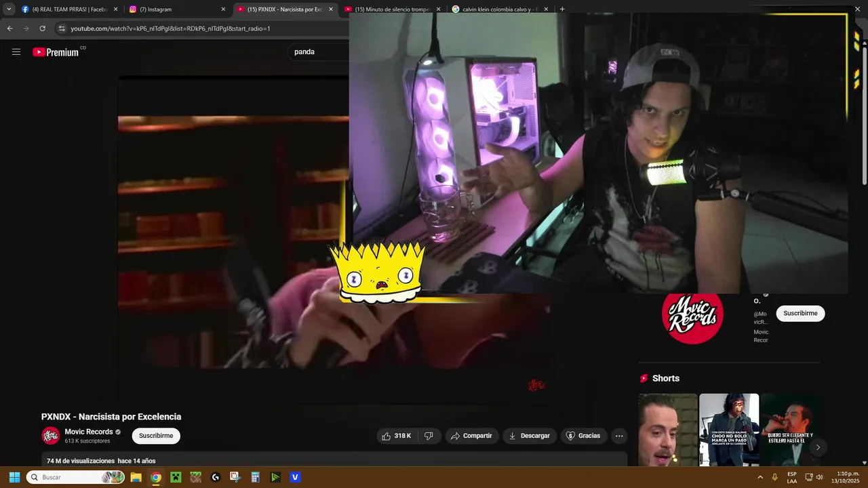Click the video title PXNDX - Narcisista por Excelencia

tap(111, 417)
